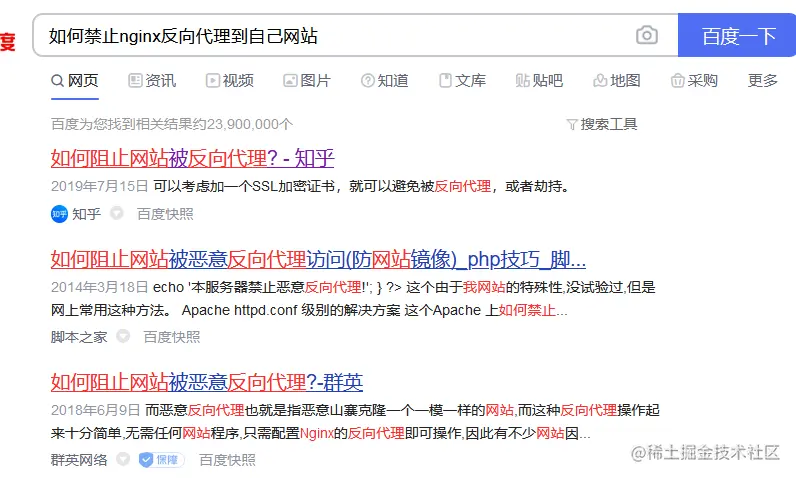
Task: Open the 图片 tab
Action: [307, 80]
